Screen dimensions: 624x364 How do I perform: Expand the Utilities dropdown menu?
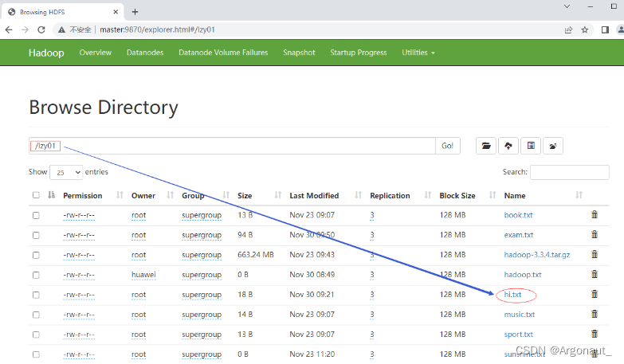(x=418, y=53)
